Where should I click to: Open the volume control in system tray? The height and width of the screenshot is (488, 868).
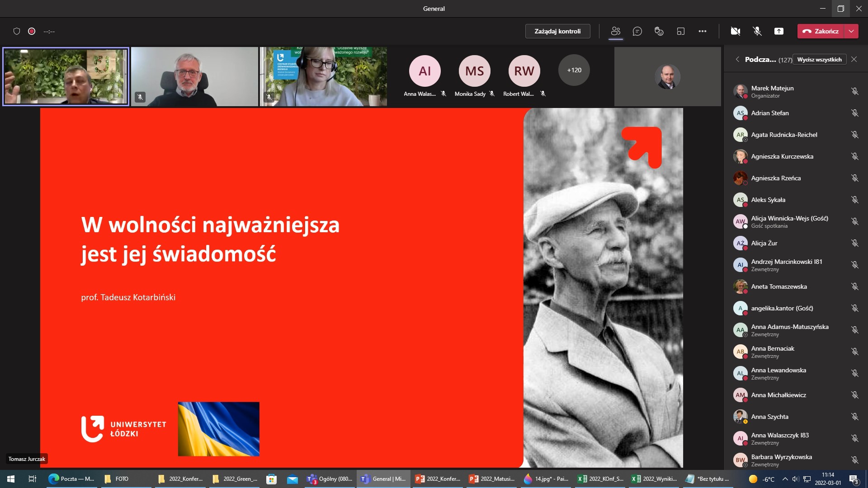coord(795,479)
